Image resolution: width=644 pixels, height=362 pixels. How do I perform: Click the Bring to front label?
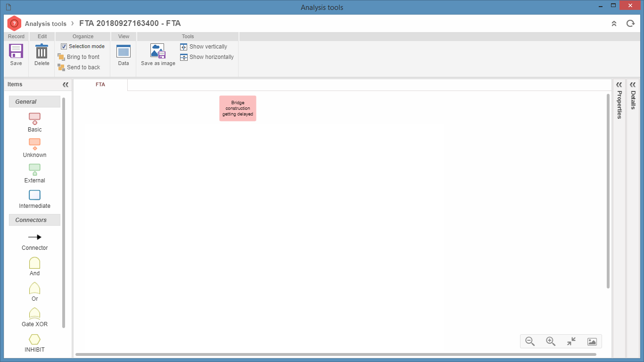[83, 57]
